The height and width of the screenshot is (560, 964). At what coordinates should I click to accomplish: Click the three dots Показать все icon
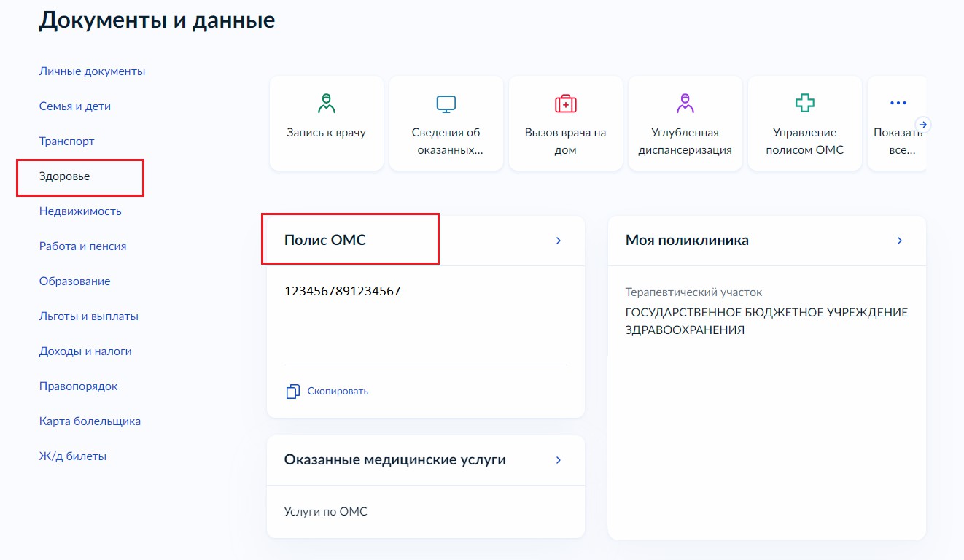(x=898, y=104)
